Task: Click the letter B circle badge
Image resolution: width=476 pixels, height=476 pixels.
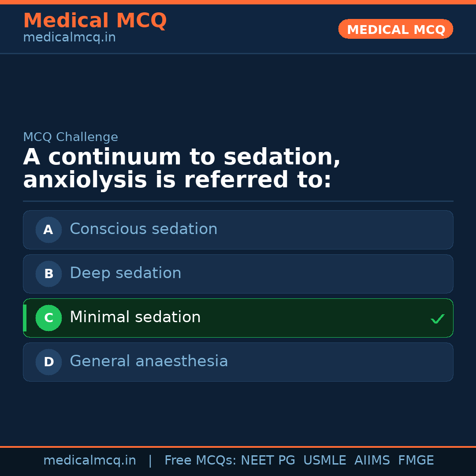Action: coord(48,274)
